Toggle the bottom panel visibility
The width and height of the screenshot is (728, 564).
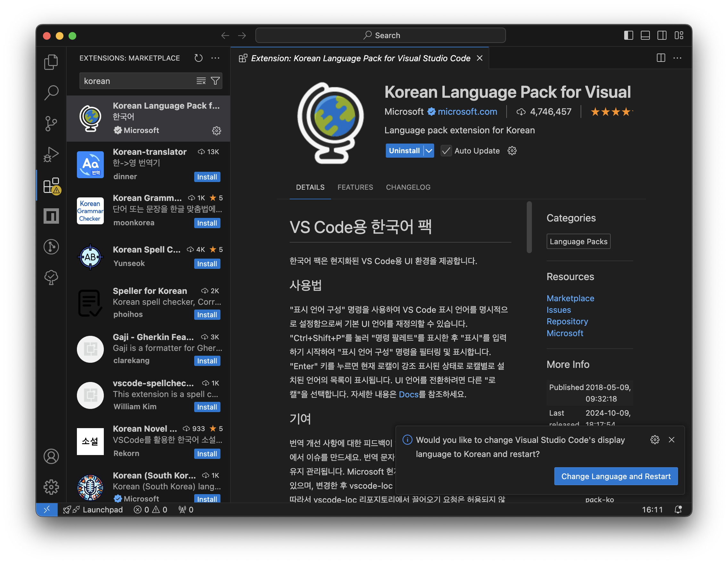(645, 35)
